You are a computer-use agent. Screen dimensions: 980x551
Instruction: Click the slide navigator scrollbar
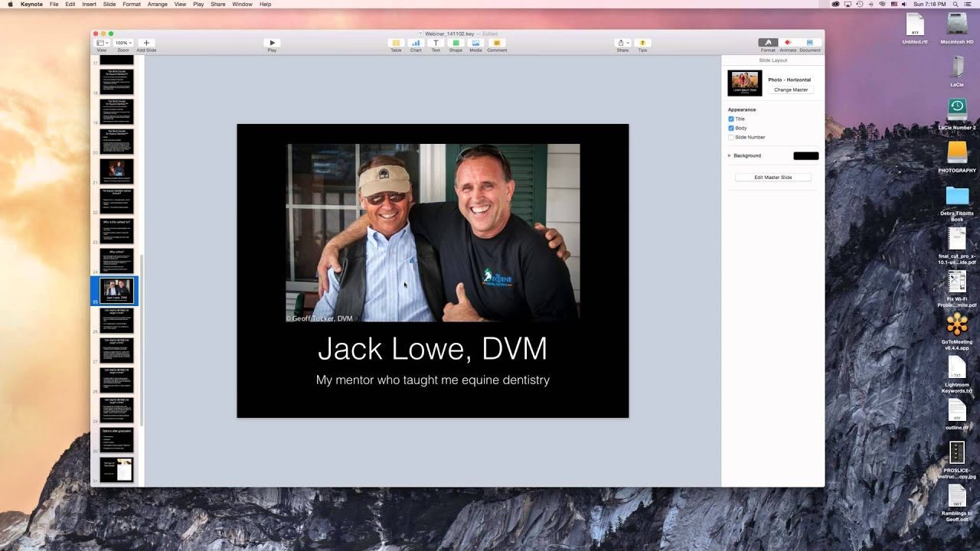pyautogui.click(x=142, y=341)
